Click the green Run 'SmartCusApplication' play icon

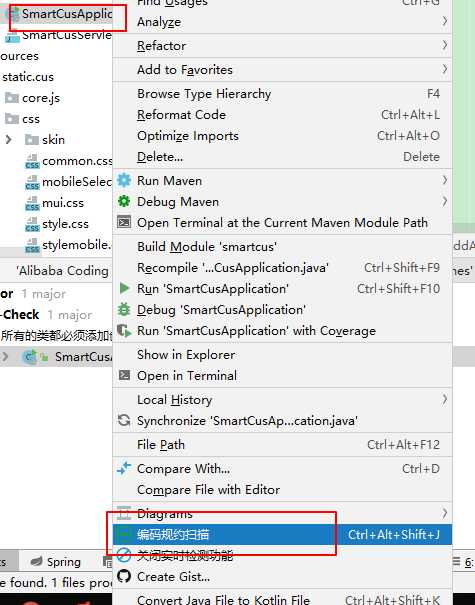124,288
